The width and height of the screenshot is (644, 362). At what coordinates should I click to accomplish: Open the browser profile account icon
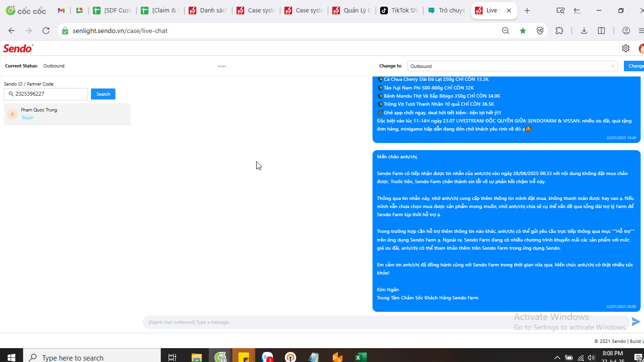click(626, 31)
